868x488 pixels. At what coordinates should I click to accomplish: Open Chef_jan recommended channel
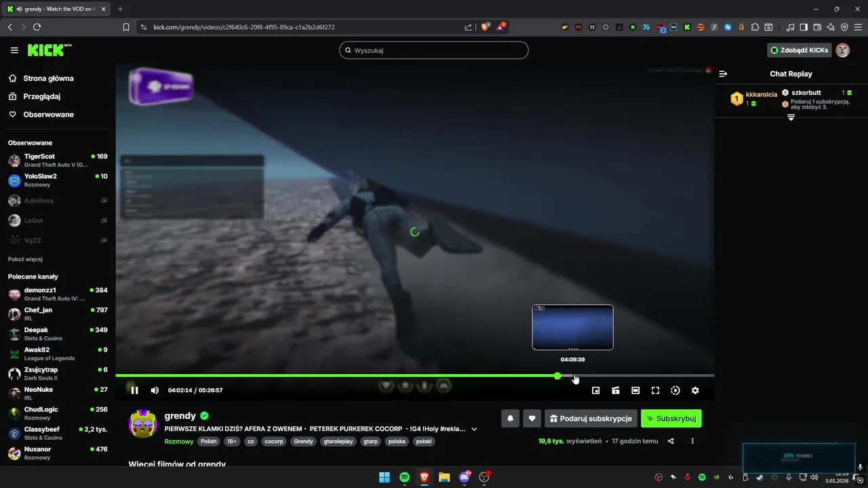point(58,314)
